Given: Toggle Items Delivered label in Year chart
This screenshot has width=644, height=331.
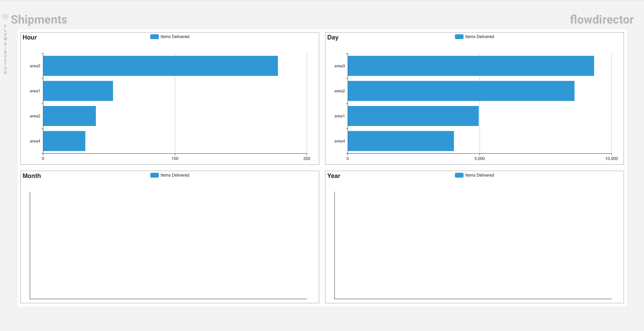Looking at the screenshot, I should point(480,175).
